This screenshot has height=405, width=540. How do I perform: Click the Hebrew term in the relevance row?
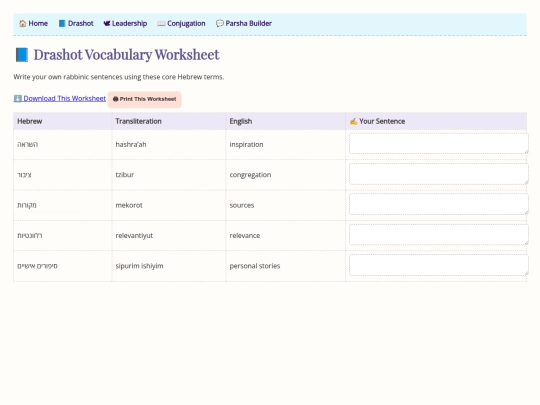point(30,236)
